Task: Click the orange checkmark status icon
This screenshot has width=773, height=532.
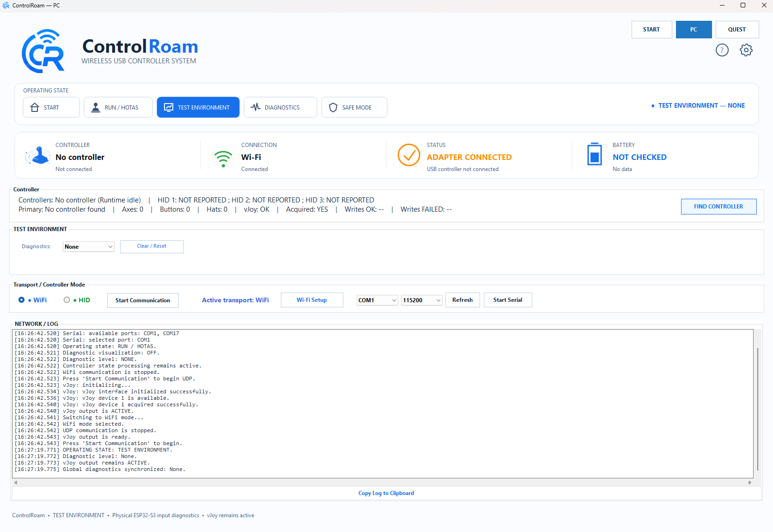Action: point(409,155)
